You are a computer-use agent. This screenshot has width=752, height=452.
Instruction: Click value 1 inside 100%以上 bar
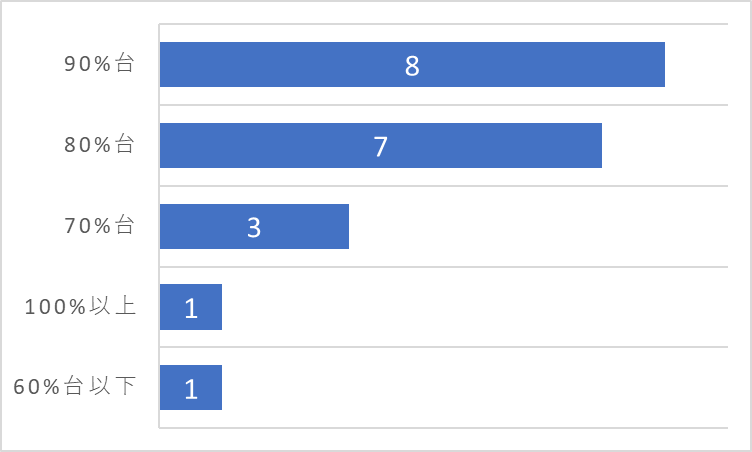point(191,308)
